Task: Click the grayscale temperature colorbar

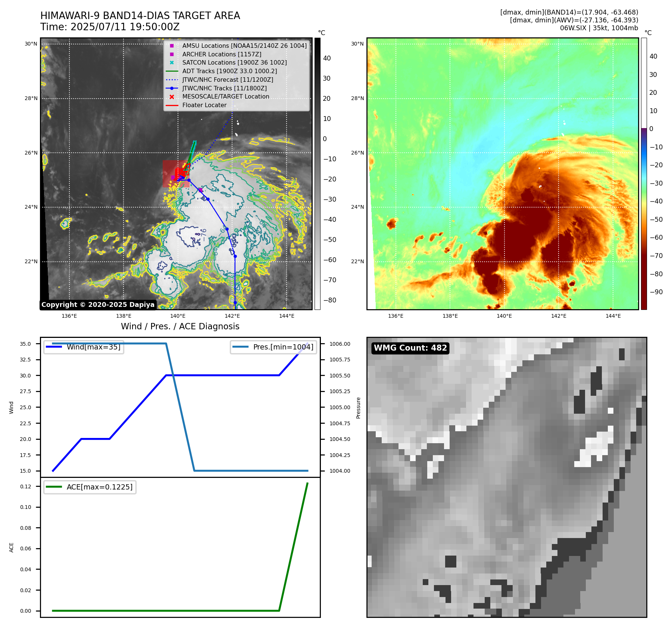Action: [317, 174]
